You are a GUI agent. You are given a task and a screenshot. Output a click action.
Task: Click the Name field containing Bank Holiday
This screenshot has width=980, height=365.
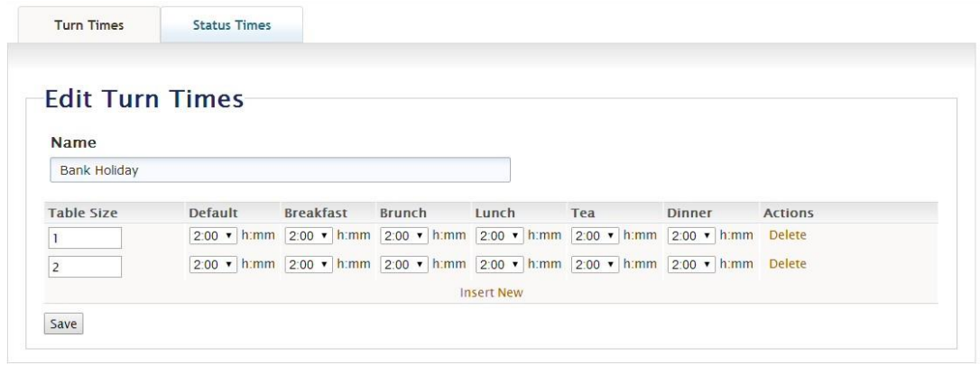[280, 170]
